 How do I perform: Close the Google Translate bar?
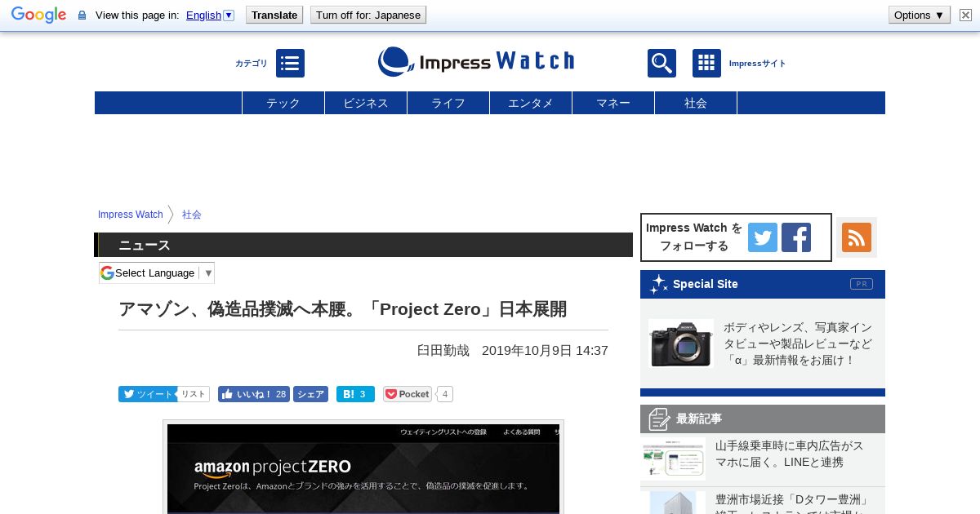[965, 15]
